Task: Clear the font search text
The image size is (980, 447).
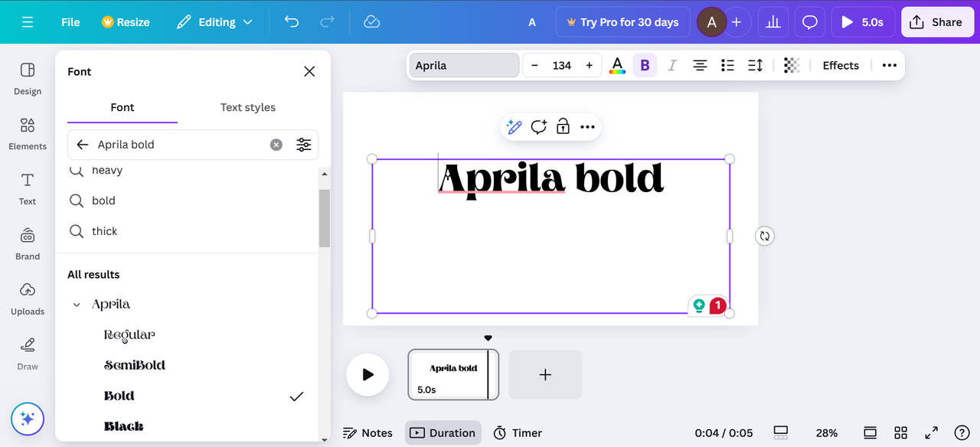Action: [x=276, y=145]
